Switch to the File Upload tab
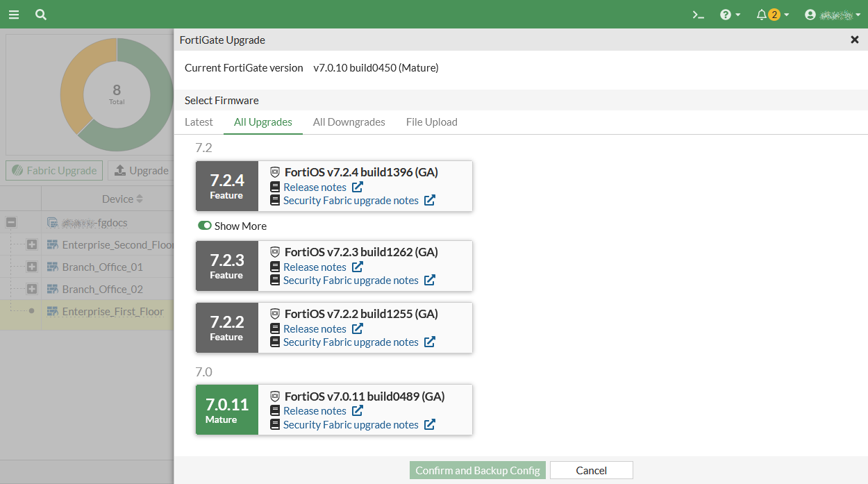This screenshot has width=868, height=484. (431, 122)
